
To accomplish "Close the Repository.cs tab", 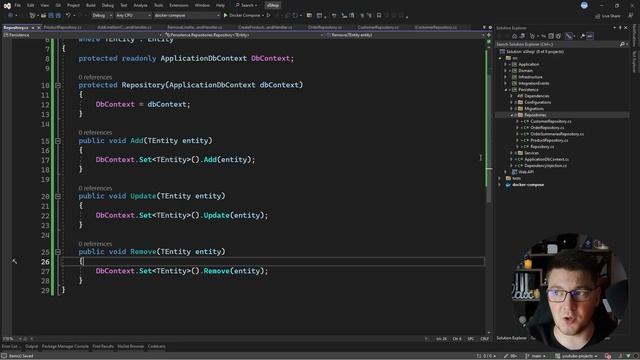I will (x=39, y=27).
